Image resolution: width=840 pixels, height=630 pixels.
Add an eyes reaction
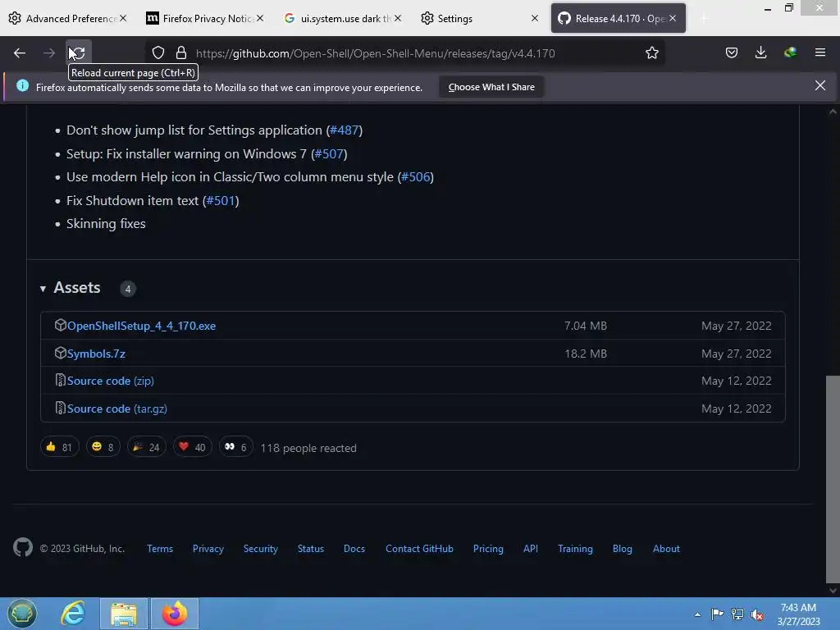(x=235, y=447)
